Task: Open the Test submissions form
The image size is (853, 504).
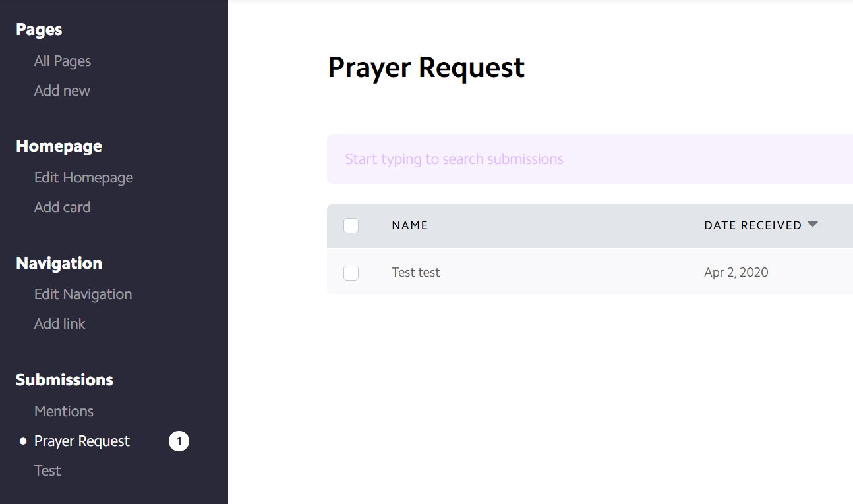Action: (47, 471)
